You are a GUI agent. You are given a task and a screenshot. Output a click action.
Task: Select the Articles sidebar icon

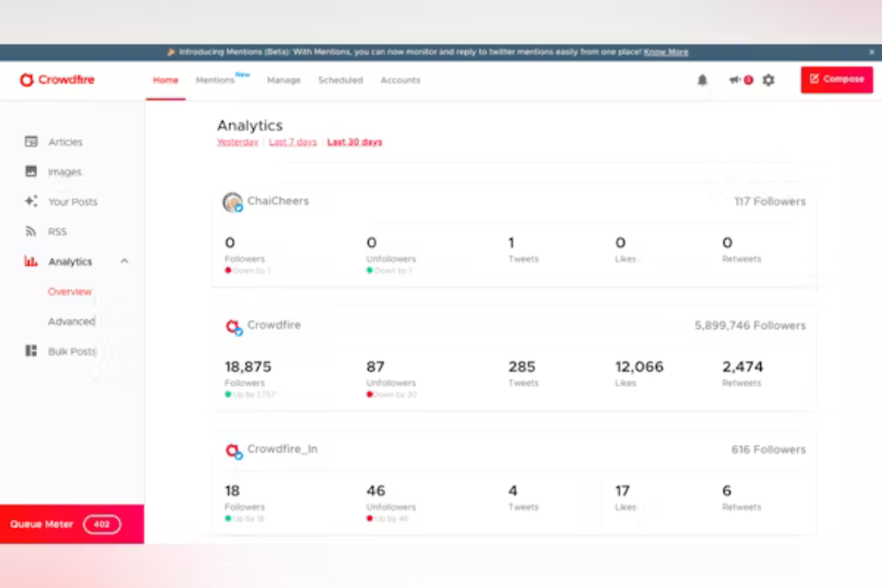tap(31, 142)
